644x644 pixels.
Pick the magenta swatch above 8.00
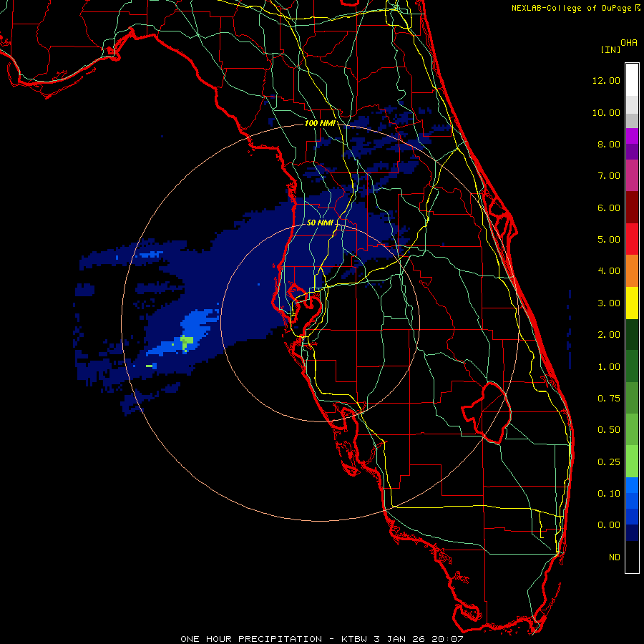pos(632,136)
